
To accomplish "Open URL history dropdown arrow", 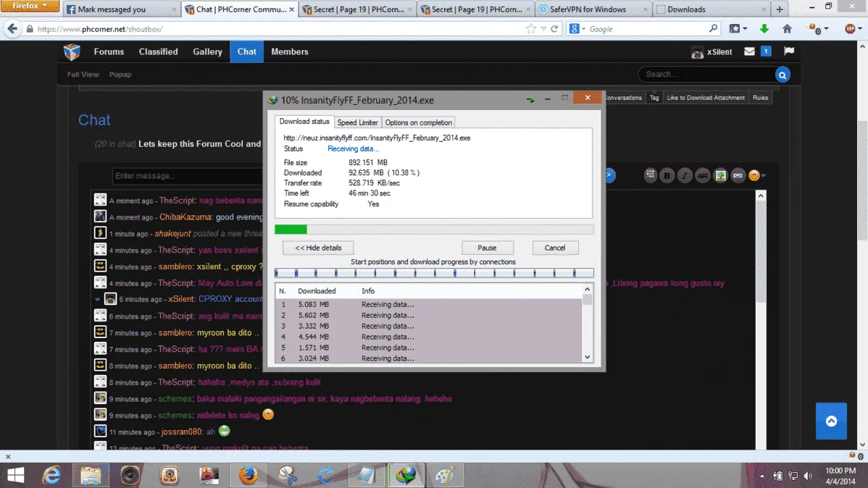I will pos(543,29).
